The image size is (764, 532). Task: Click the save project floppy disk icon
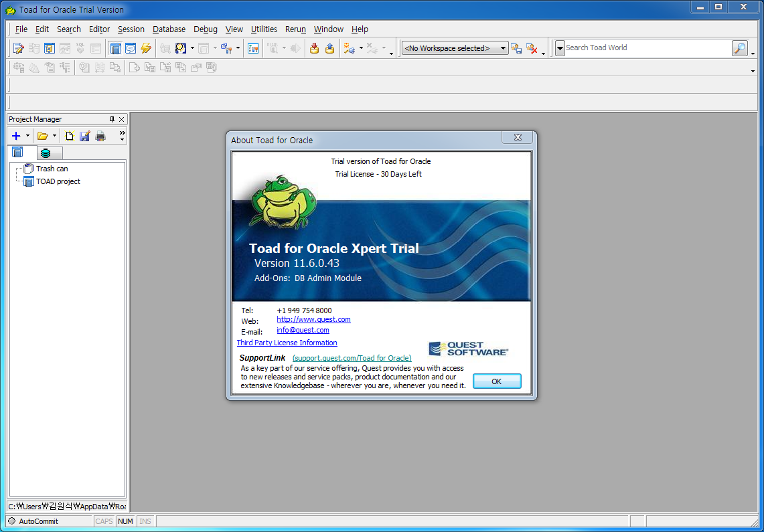point(85,136)
